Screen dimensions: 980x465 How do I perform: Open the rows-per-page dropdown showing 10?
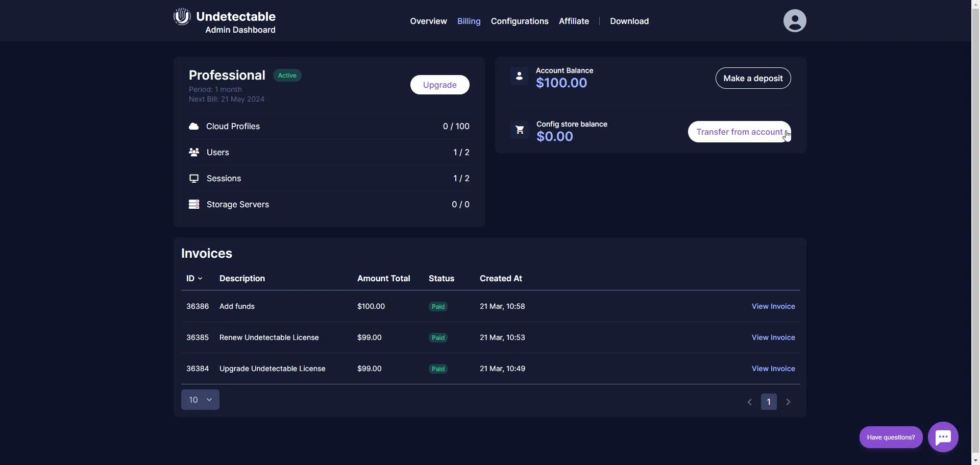[200, 400]
